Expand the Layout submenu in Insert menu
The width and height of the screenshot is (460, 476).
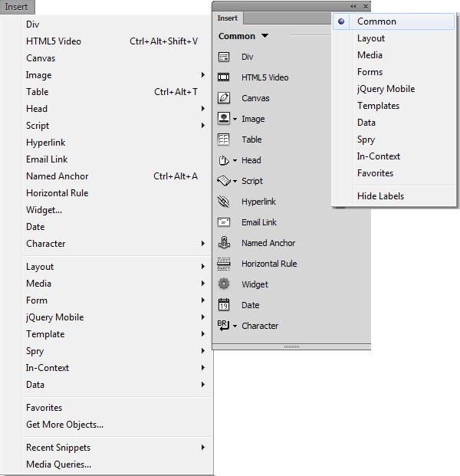[x=203, y=267]
